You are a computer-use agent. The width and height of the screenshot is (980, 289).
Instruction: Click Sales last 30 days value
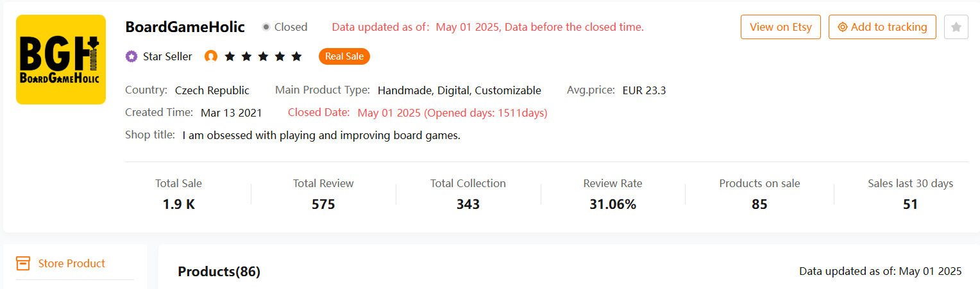coord(910,204)
